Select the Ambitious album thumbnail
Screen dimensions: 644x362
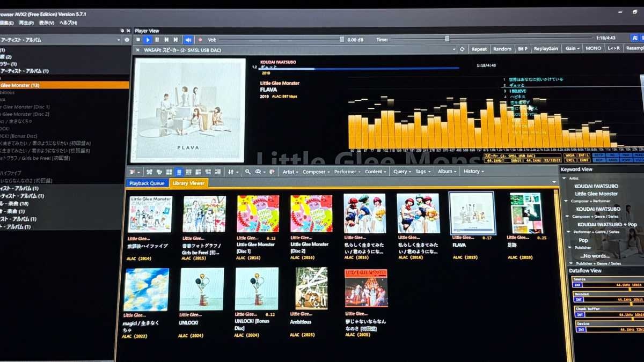311,289
